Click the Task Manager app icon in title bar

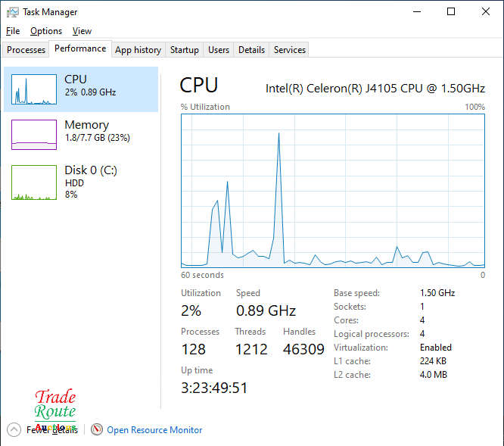[x=12, y=12]
